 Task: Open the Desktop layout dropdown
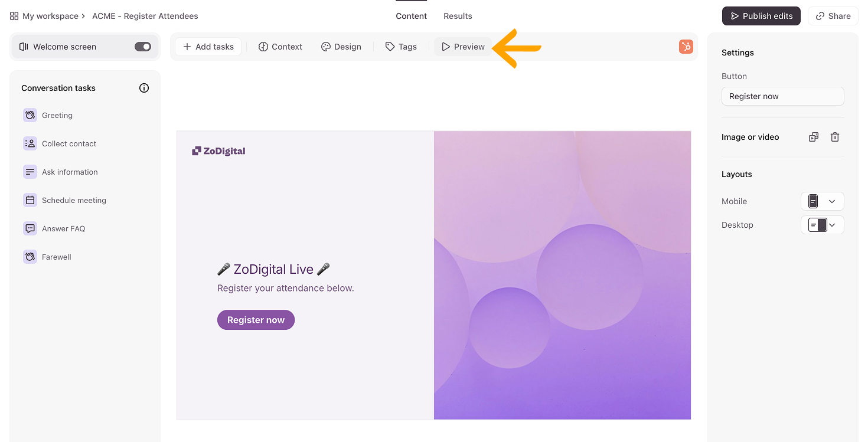[x=822, y=225]
